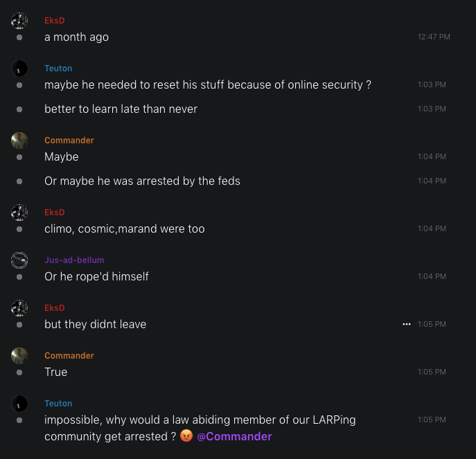The height and width of the screenshot is (459, 476).
Task: Click the Jus-ad-bellum avatar
Action: coord(19,260)
